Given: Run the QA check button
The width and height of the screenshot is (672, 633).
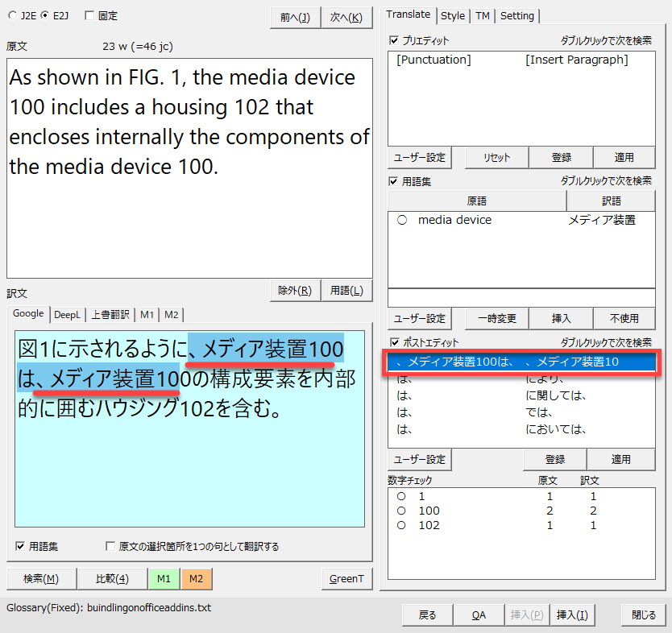Looking at the screenshot, I should click(479, 615).
